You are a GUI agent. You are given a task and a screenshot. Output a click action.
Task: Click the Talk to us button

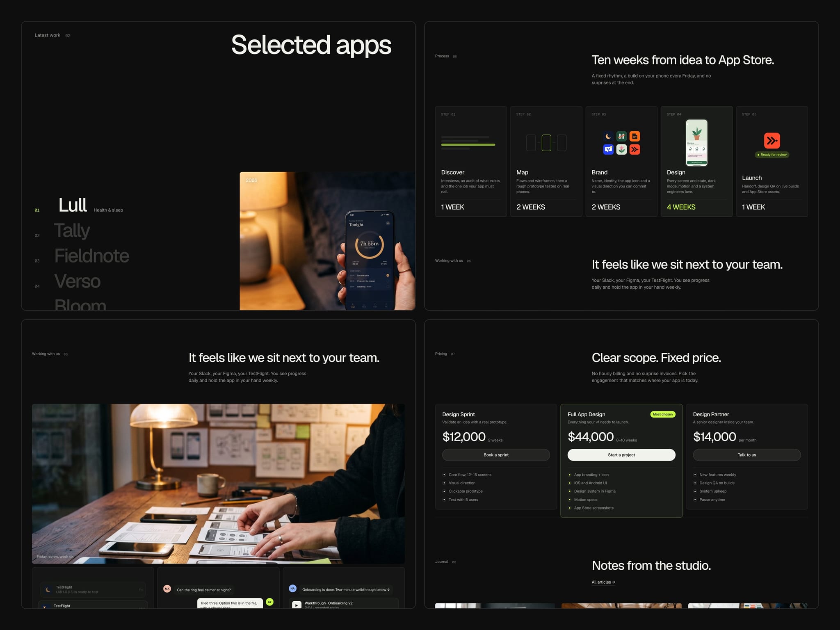747,455
